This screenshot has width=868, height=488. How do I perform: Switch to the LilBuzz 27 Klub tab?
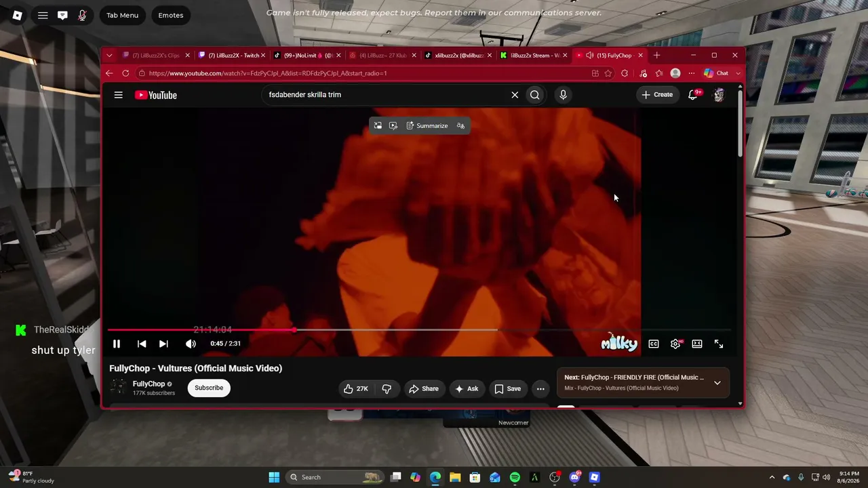click(x=383, y=56)
